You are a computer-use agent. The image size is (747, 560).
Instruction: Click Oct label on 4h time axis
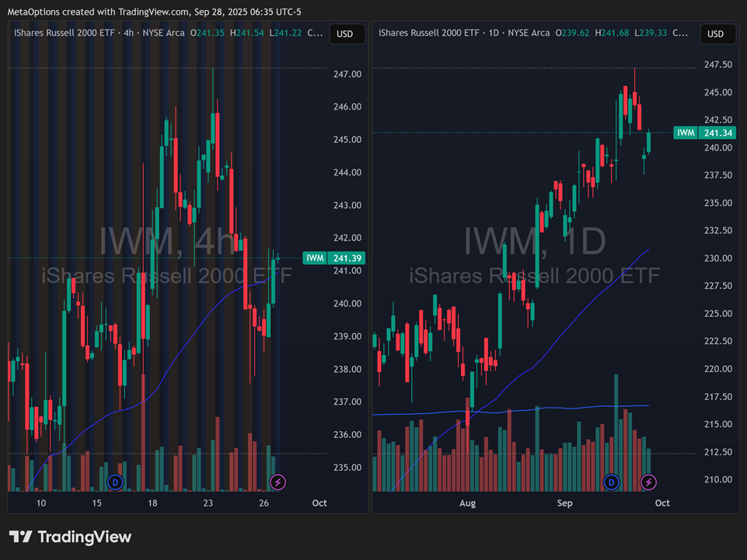point(319,503)
